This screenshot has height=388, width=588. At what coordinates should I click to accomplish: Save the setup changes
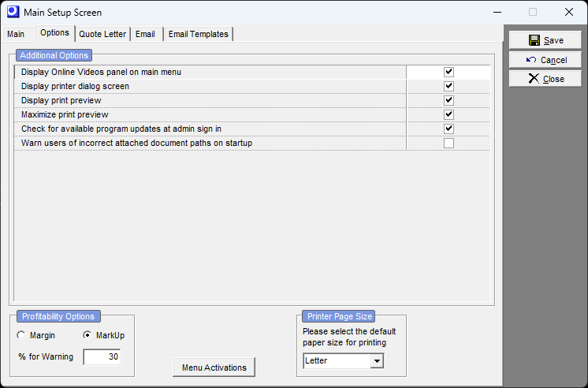(x=545, y=40)
